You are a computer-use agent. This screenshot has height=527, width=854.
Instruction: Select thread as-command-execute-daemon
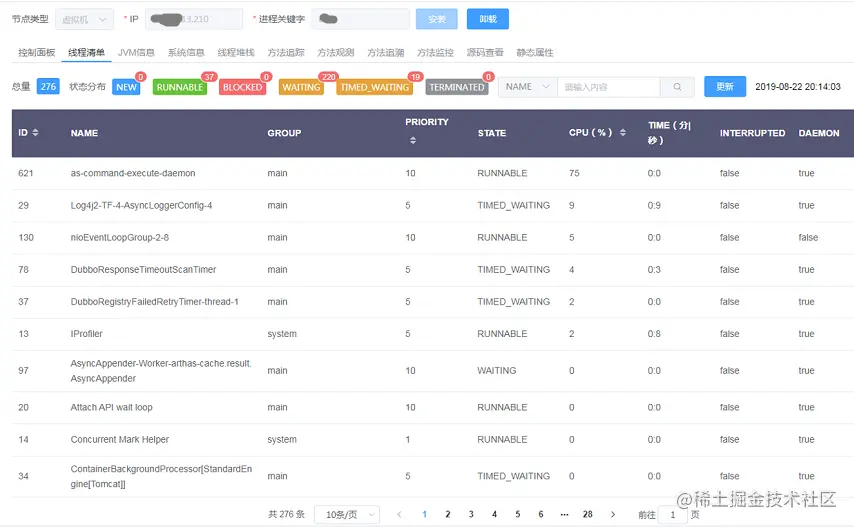133,173
